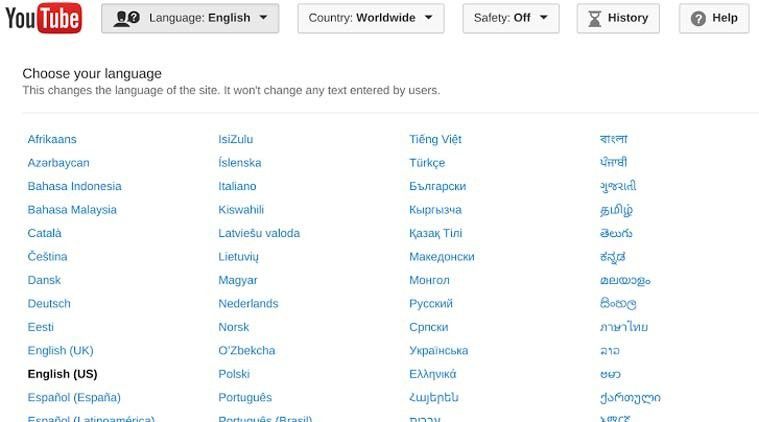Click the YouTube logo

(43, 18)
